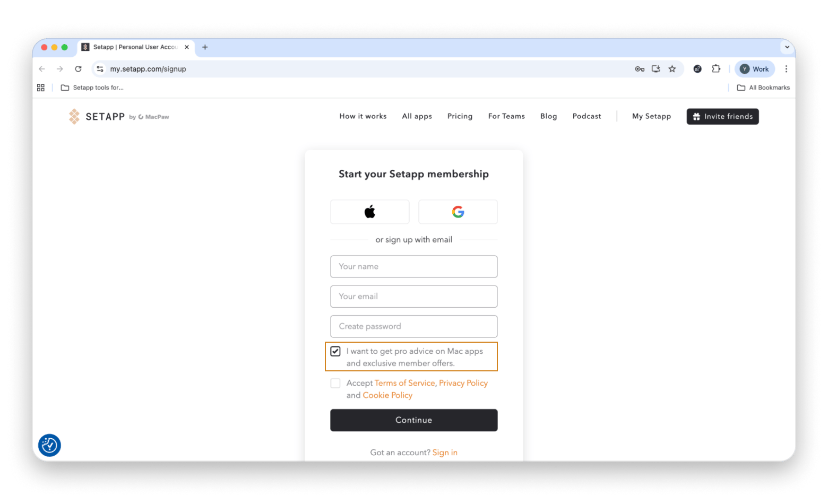Open the accessibility widget icon

tap(49, 445)
